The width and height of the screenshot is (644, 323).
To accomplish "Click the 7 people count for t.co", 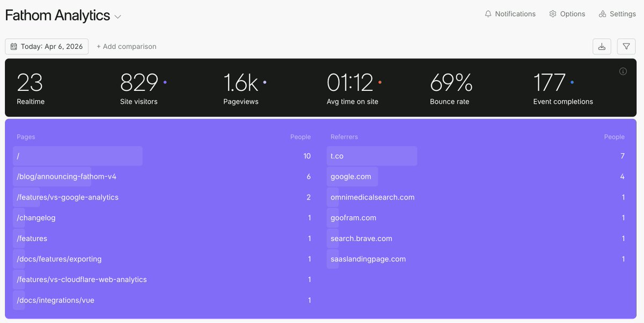I will [623, 156].
